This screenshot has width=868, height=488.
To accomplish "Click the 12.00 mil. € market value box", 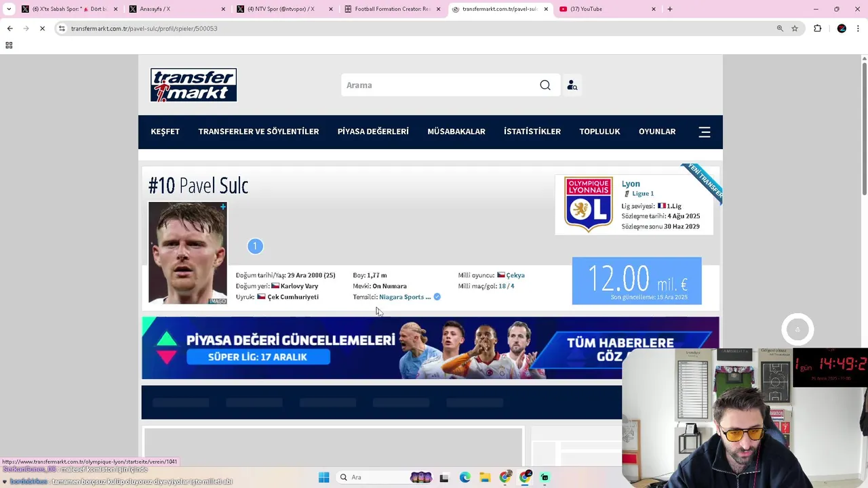I will click(x=637, y=281).
